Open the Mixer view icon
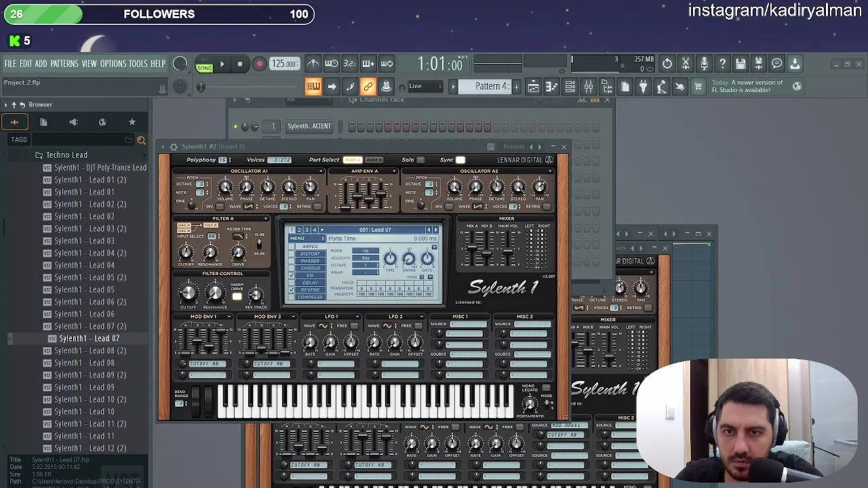 588,86
